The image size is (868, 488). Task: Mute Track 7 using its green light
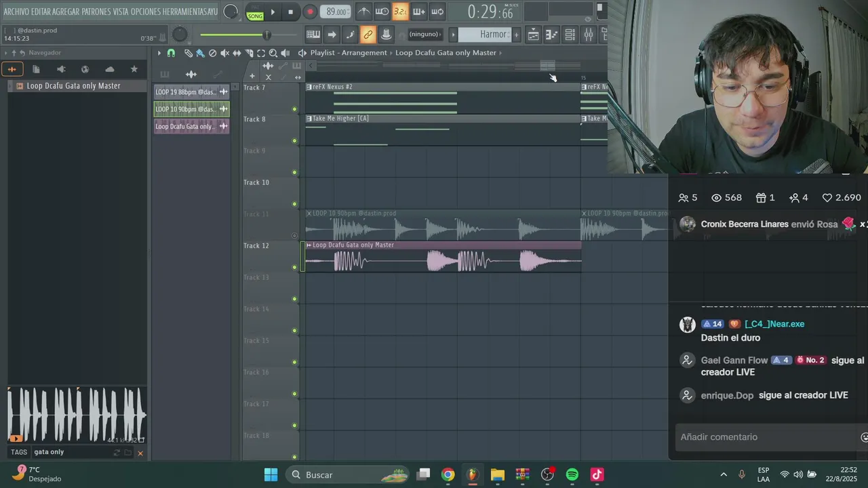tap(294, 109)
